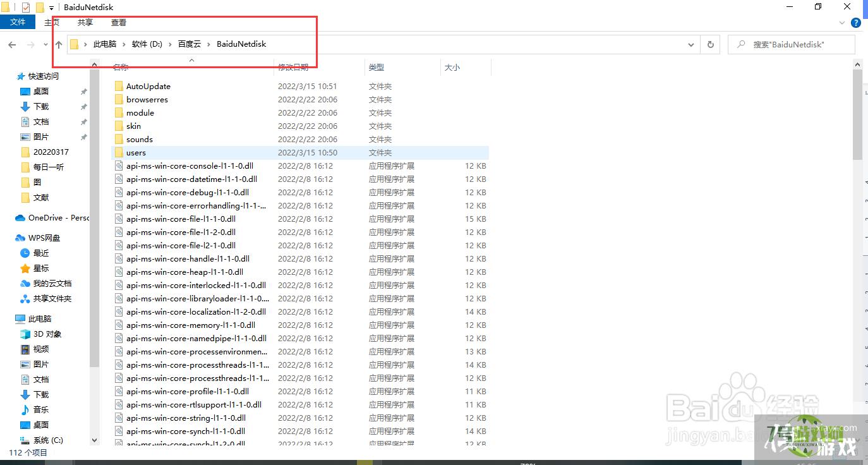Select api-ms-win-core-memory-l1-1-0.dll
Image resolution: width=868 pixels, height=465 pixels.
click(x=190, y=325)
